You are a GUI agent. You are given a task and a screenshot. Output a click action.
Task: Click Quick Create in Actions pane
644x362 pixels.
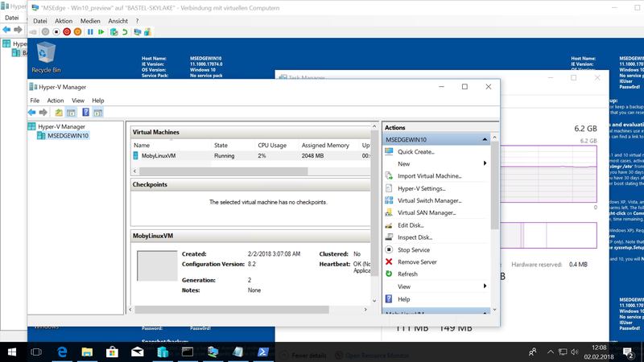coord(415,151)
